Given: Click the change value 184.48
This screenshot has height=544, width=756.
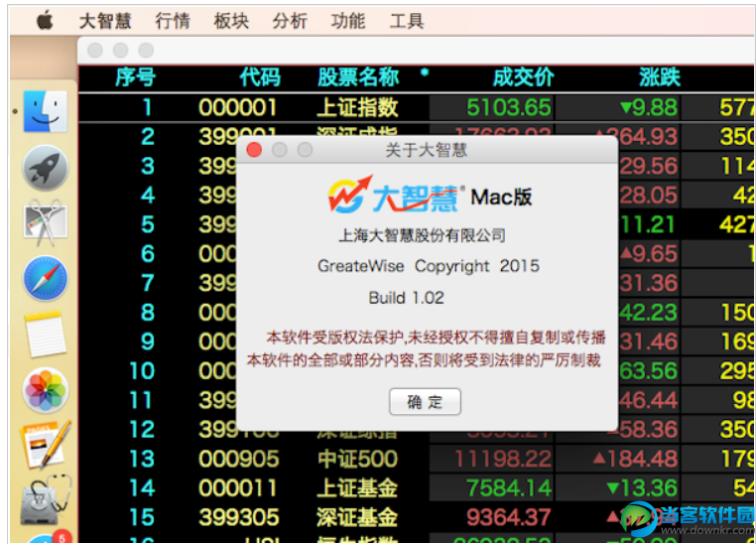Looking at the screenshot, I should tap(636, 459).
